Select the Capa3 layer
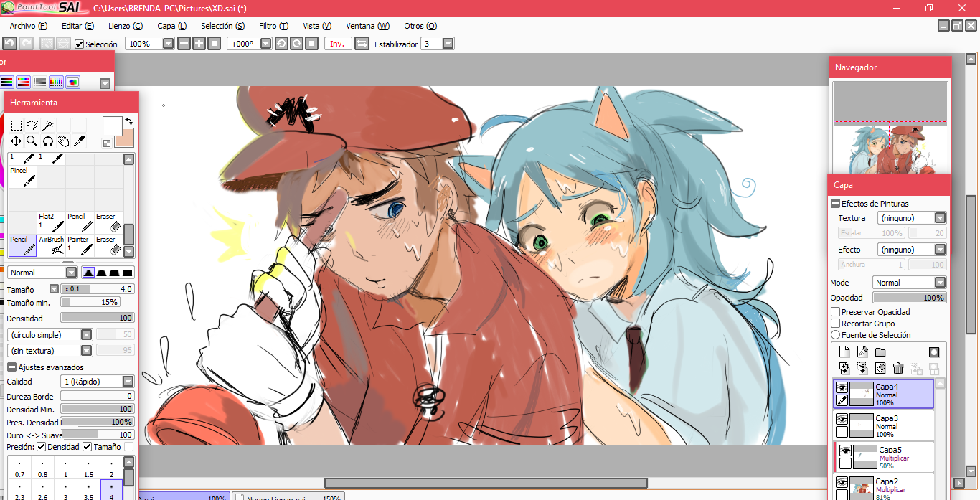This screenshot has height=500, width=980. coord(884,426)
